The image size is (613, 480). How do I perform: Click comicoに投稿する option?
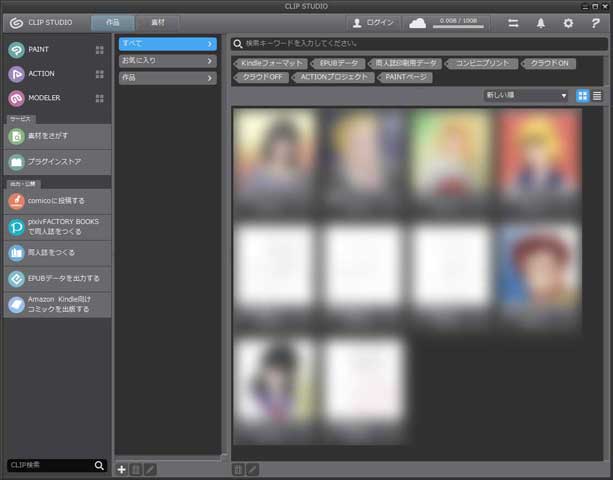(x=57, y=201)
